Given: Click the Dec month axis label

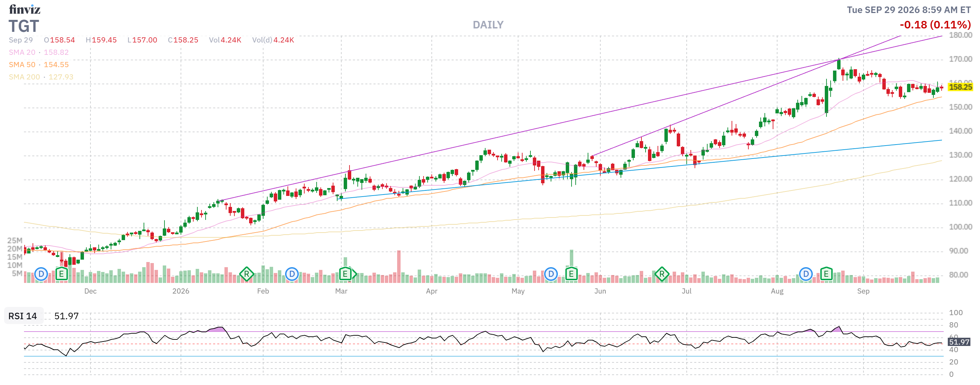Looking at the screenshot, I should click(90, 291).
